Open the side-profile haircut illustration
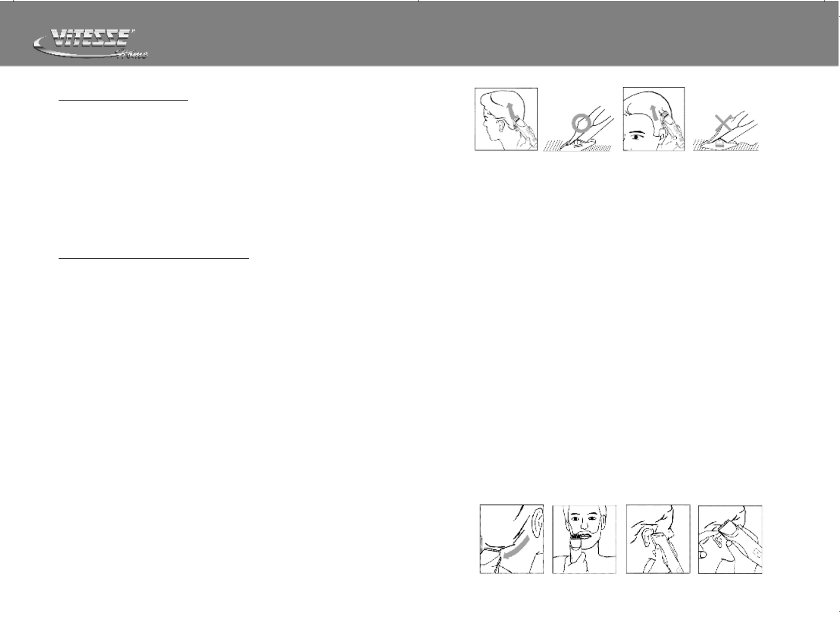Image resolution: width=840 pixels, height=624 pixels. tap(506, 119)
